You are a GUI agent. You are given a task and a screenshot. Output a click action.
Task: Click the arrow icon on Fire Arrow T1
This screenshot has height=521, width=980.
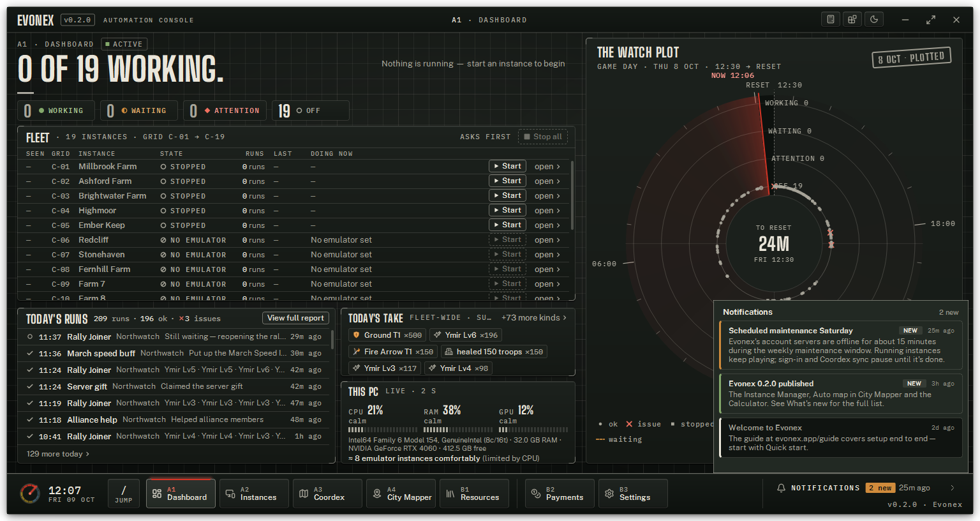click(357, 352)
